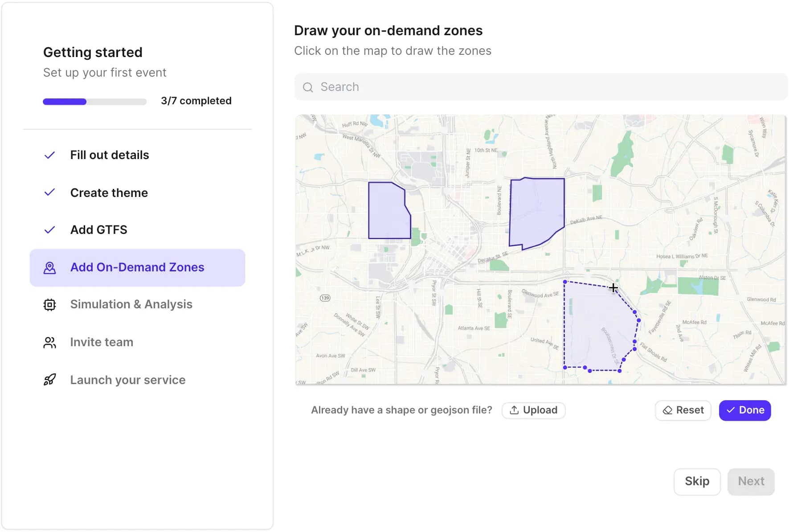789x532 pixels.
Task: Click the top-left vertex of dashed zone
Action: tap(565, 282)
